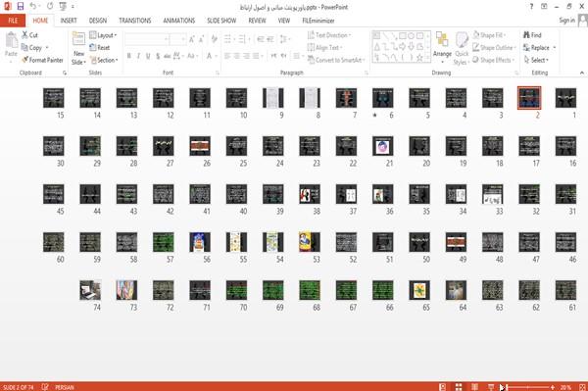Open Shape Outline dropdown
The width and height of the screenshot is (588, 391).
[x=494, y=48]
